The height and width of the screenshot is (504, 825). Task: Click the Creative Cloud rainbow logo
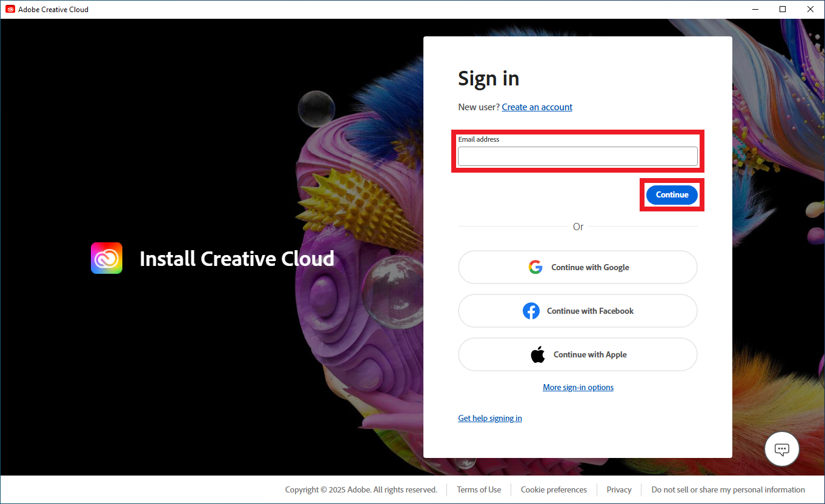coord(107,258)
